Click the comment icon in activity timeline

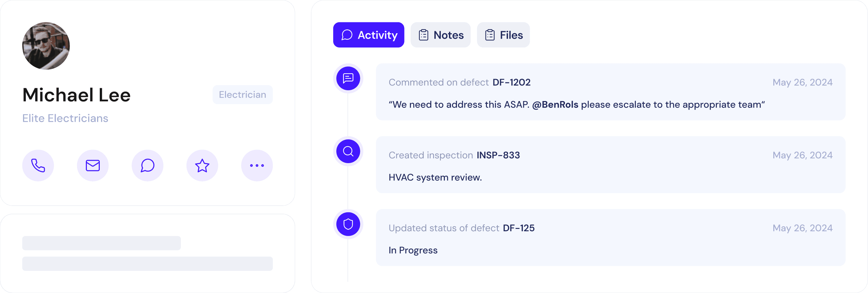348,78
